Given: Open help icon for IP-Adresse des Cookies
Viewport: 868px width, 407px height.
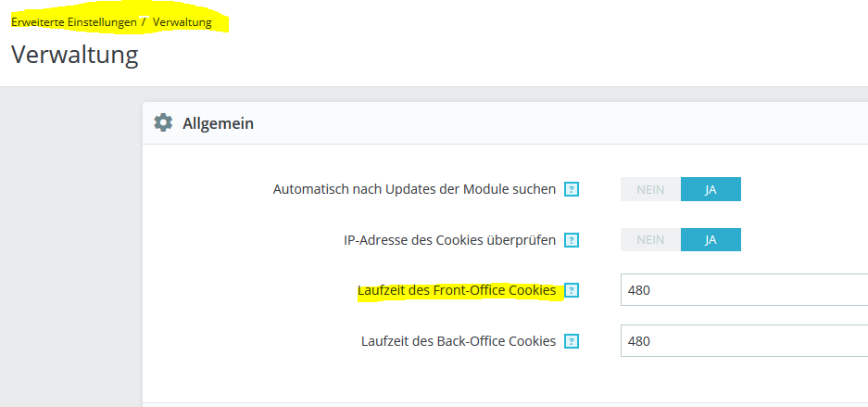Looking at the screenshot, I should tap(572, 240).
